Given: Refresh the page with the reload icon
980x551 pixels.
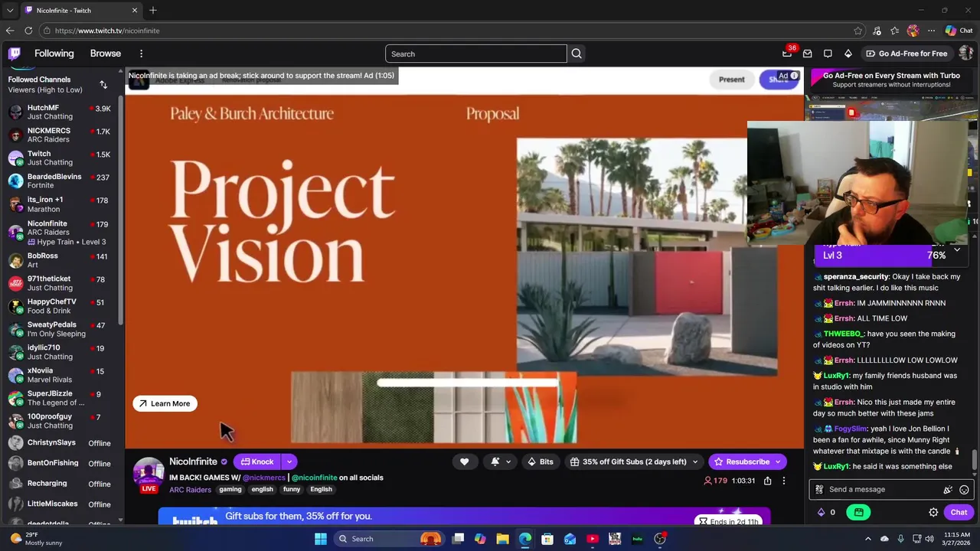Looking at the screenshot, I should tap(28, 31).
